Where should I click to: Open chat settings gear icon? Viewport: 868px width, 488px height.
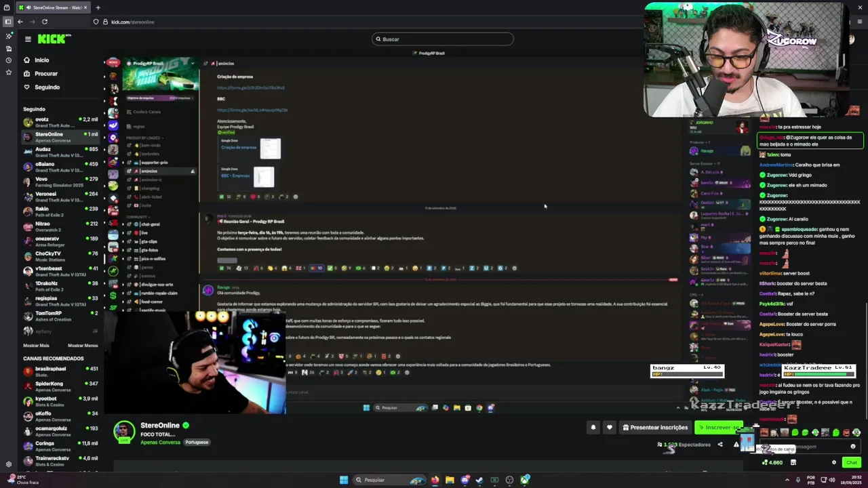coord(834,462)
